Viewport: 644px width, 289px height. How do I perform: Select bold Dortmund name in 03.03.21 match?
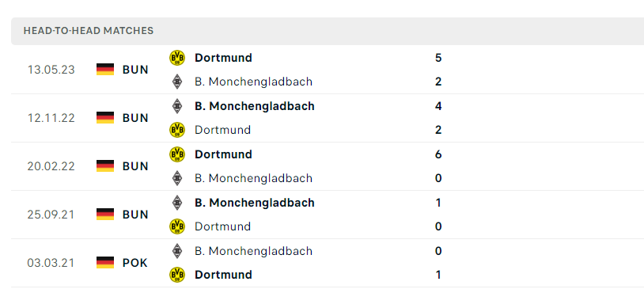223,275
